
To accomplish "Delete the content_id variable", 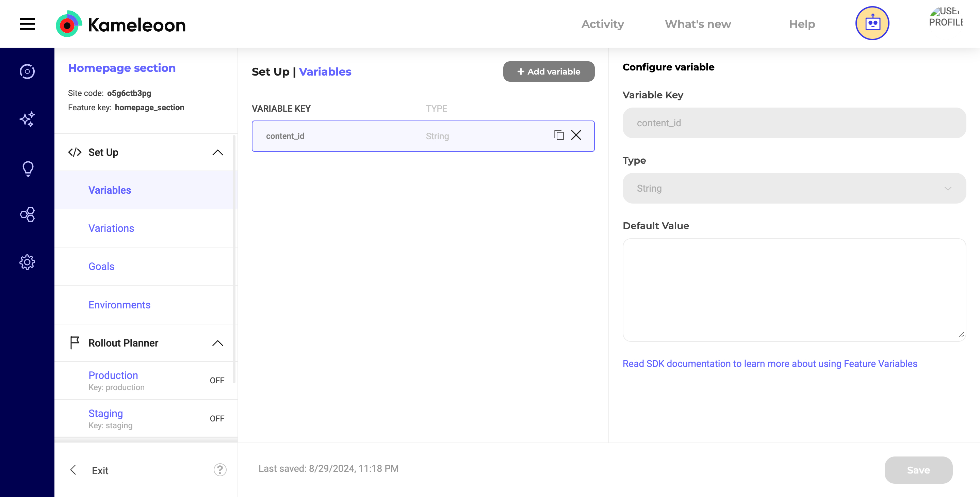I will click(576, 135).
